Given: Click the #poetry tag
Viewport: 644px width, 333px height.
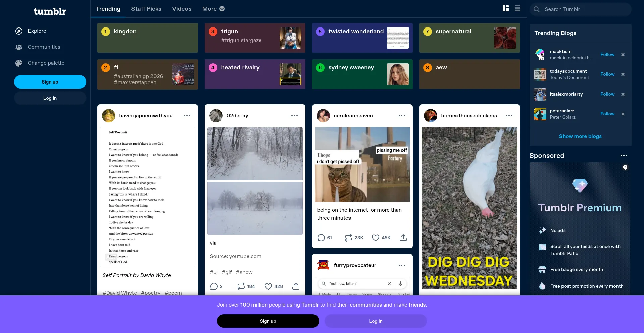Looking at the screenshot, I should click(x=151, y=293).
